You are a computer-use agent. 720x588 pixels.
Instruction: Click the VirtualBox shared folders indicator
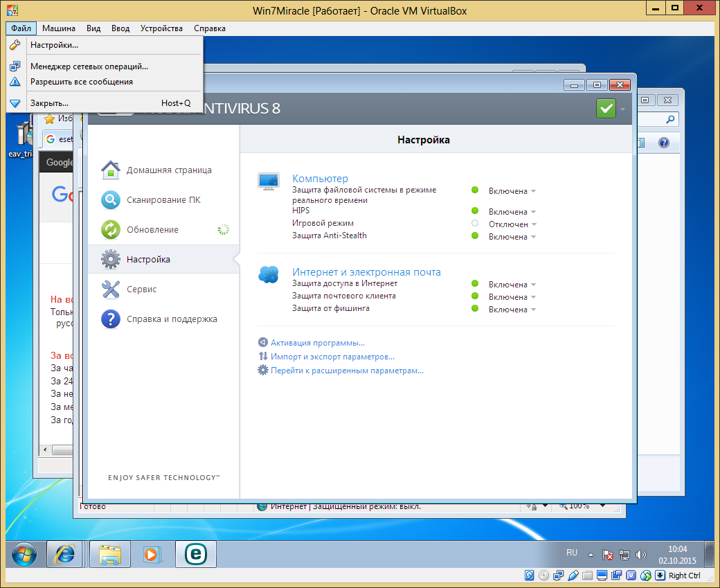(x=587, y=575)
